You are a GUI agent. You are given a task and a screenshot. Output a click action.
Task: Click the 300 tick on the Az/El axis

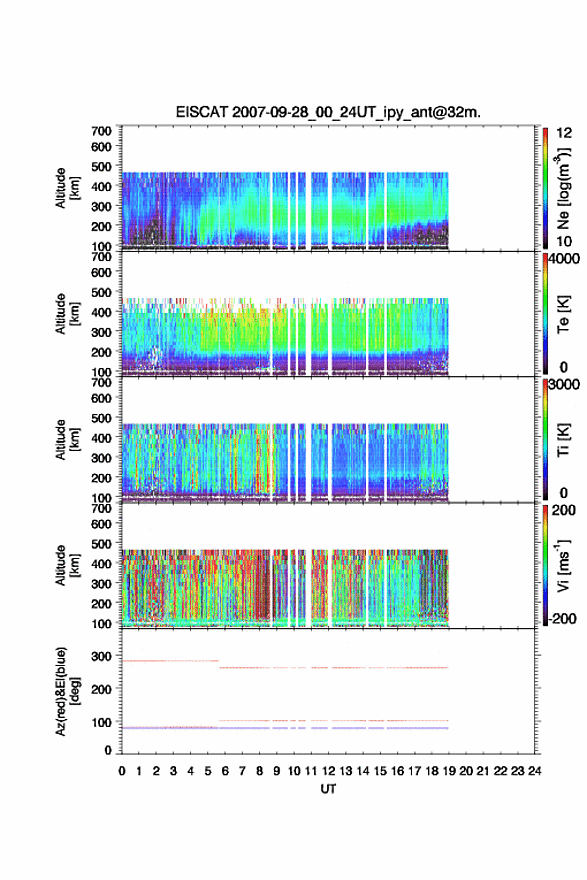pyautogui.click(x=102, y=656)
